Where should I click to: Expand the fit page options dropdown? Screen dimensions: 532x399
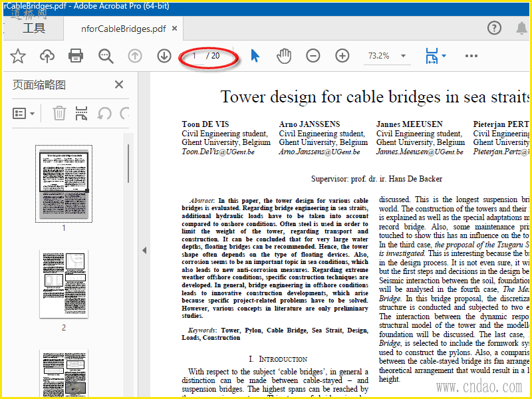pos(444,57)
